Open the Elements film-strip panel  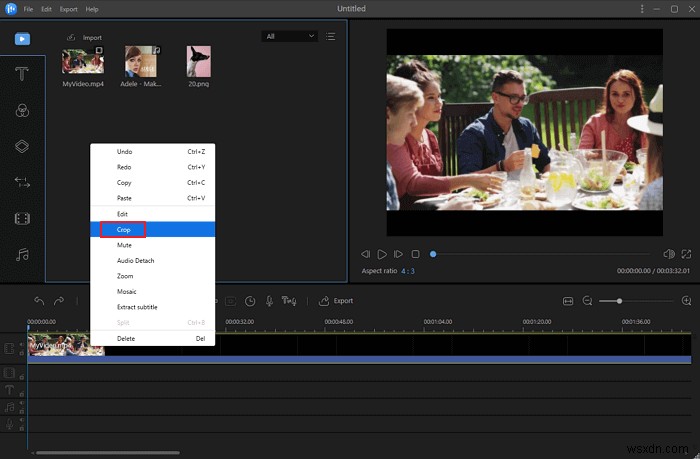pyautogui.click(x=22, y=218)
